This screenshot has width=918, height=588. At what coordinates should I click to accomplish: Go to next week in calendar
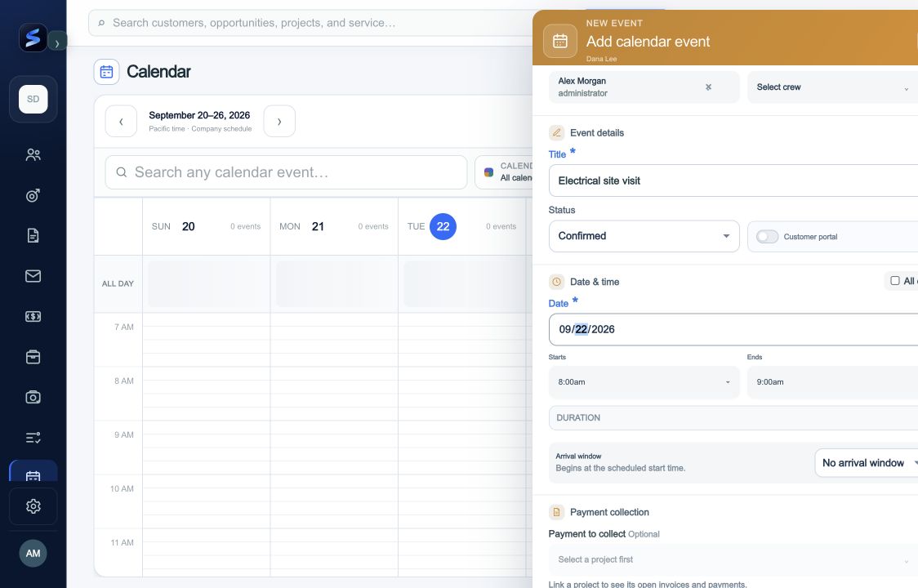point(279,121)
